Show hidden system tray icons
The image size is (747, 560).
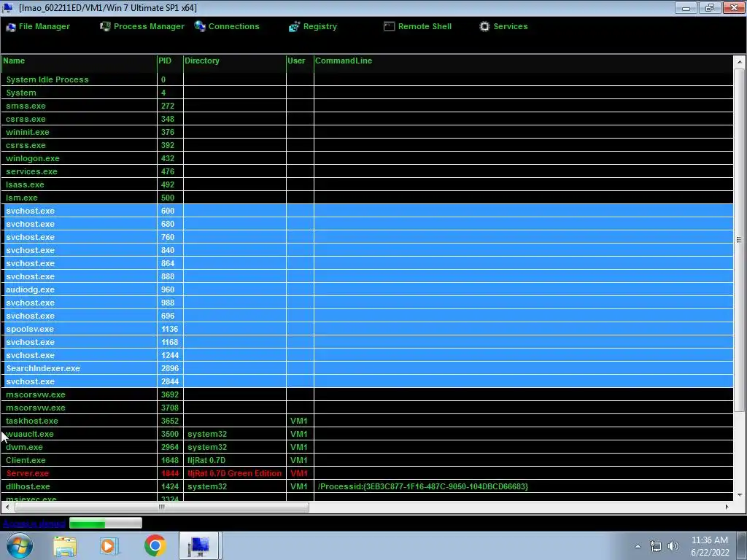point(638,546)
